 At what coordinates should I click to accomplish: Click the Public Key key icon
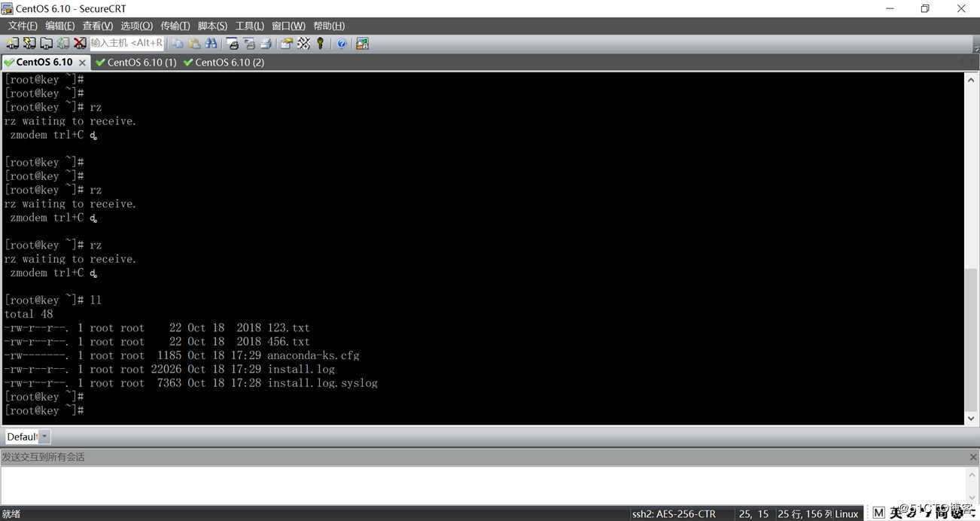[320, 44]
